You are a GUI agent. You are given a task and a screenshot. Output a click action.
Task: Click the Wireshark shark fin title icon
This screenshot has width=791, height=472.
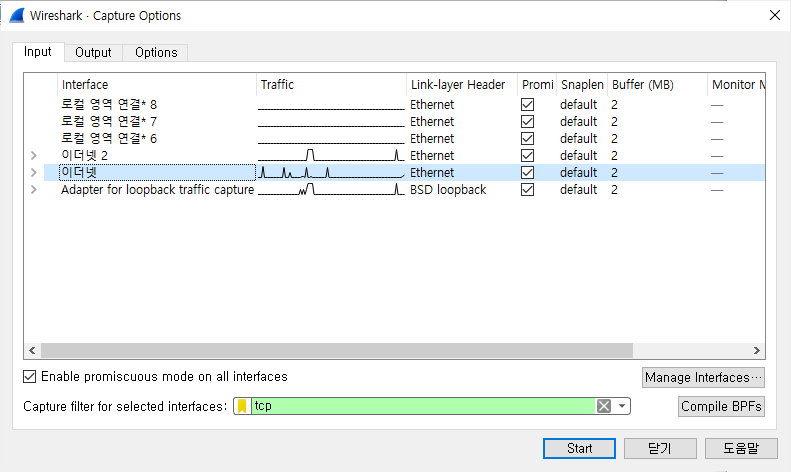(x=17, y=15)
